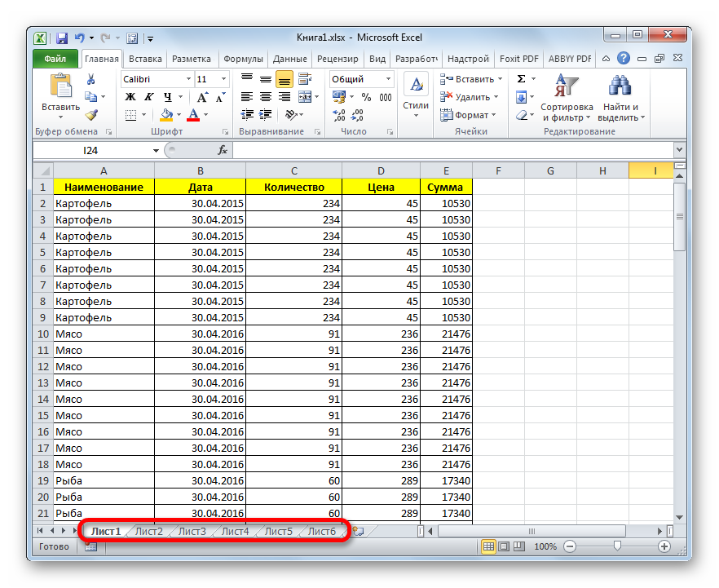Expand the Name Box dropdown arrow

tap(157, 151)
